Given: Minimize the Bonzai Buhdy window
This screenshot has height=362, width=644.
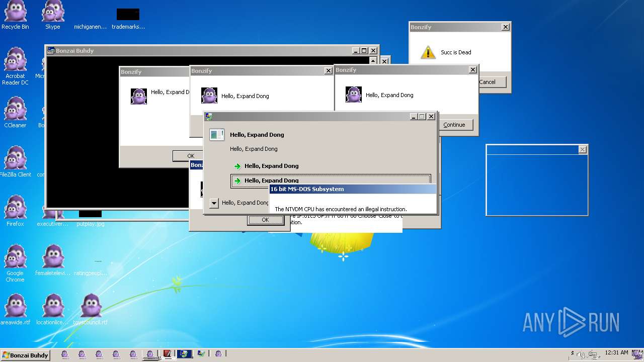Looking at the screenshot, I should point(356,51).
